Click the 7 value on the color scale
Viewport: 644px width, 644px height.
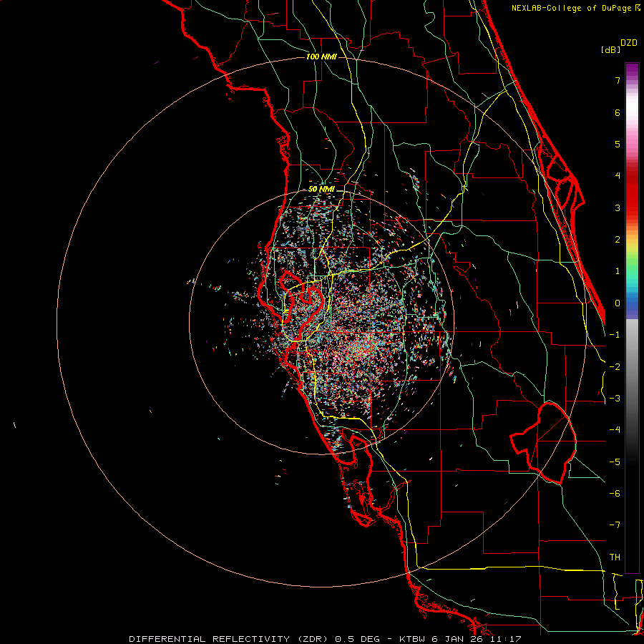pyautogui.click(x=618, y=80)
